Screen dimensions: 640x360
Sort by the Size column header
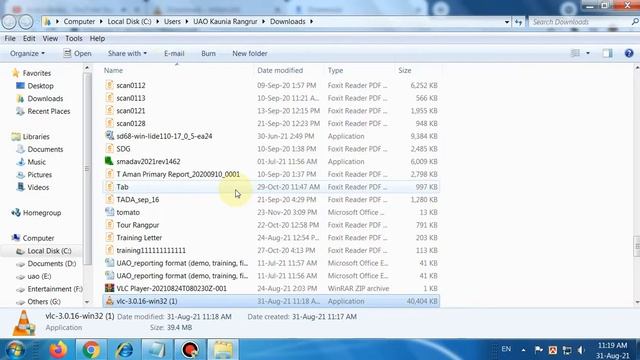(405, 70)
